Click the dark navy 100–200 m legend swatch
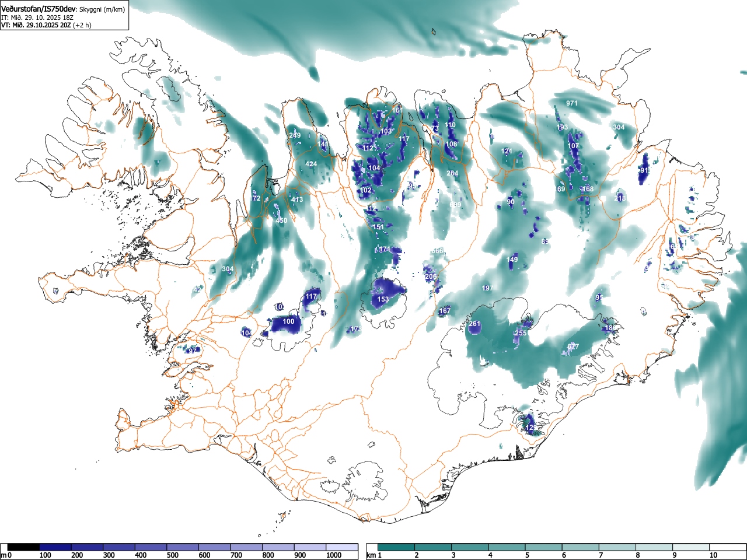The width and height of the screenshot is (747, 560). [55, 547]
